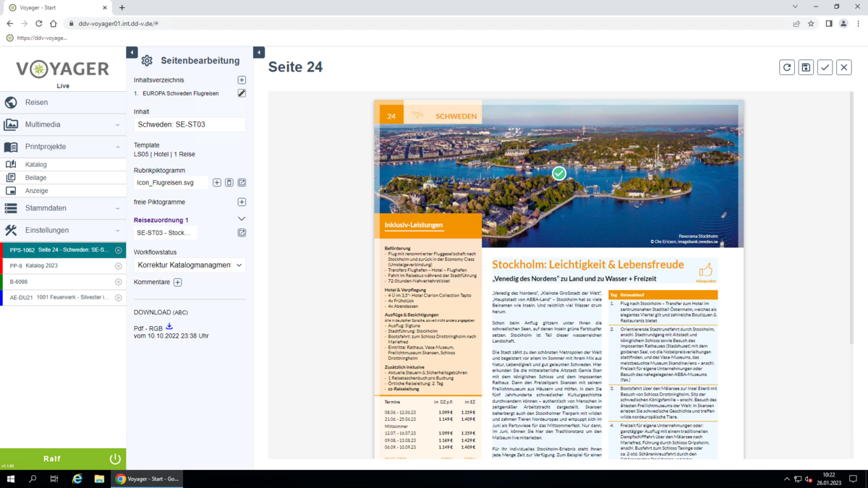Close the AE-DU21 Feuerwerk tab
868x488 pixels.
click(119, 297)
